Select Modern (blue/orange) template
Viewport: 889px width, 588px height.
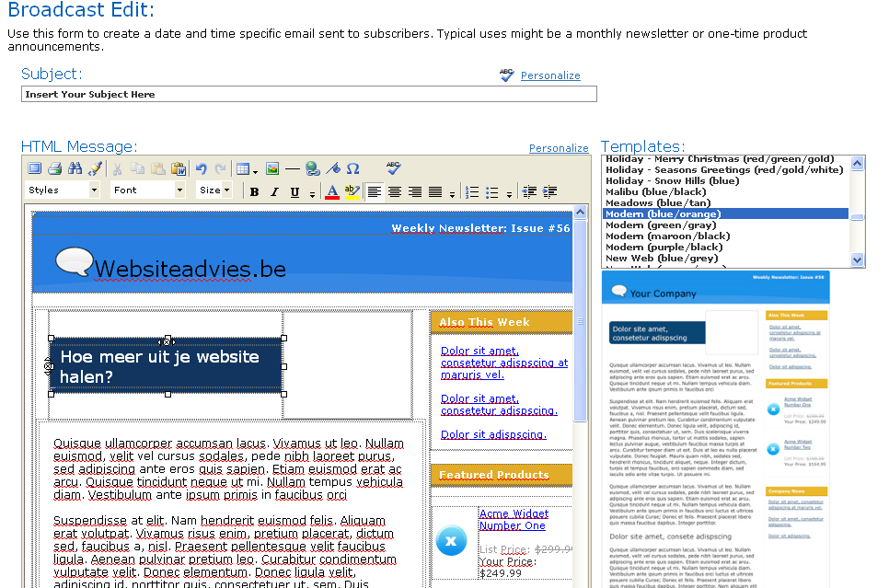(x=726, y=213)
